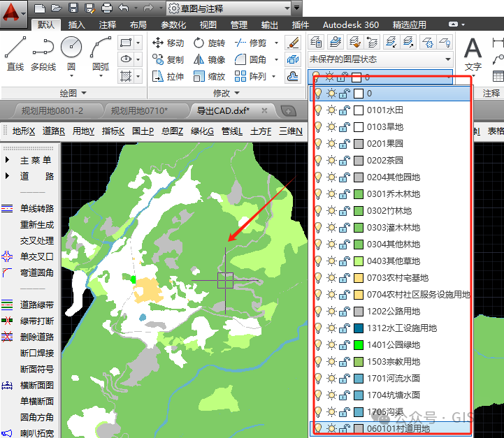Toggle lock icon of layer 0703农村宅基地
This screenshot has height=438, width=504.
tap(344, 278)
